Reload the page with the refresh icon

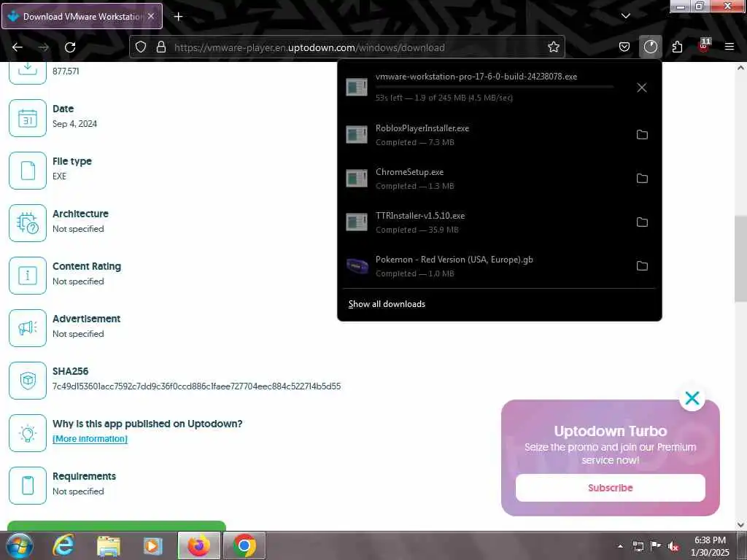[70, 47]
